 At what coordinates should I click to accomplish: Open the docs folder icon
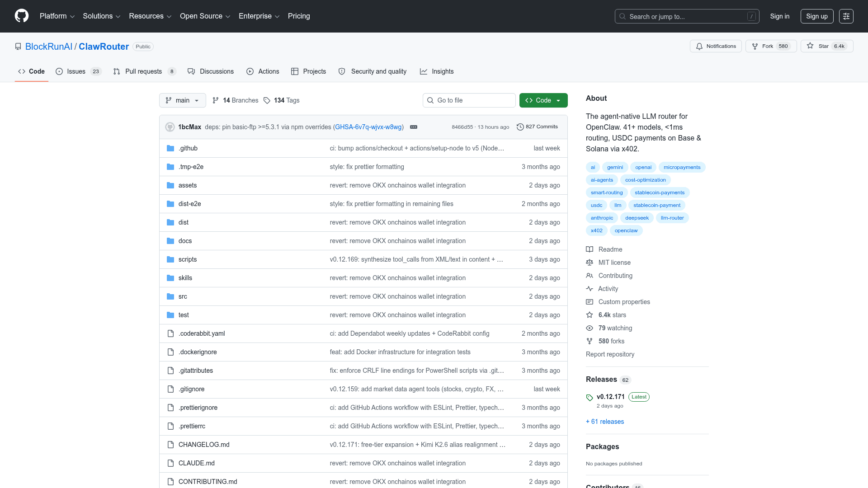coord(170,241)
